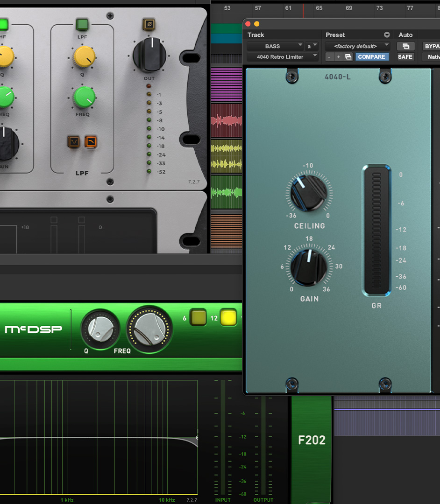Select the previous preset minus button
The image size is (440, 504).
tap(329, 57)
